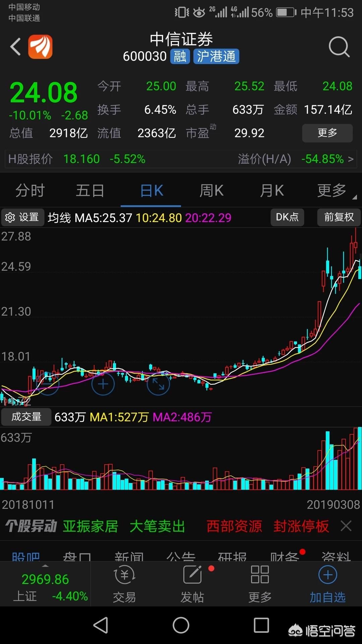Tap the 成交量 indicator button

coord(26,417)
